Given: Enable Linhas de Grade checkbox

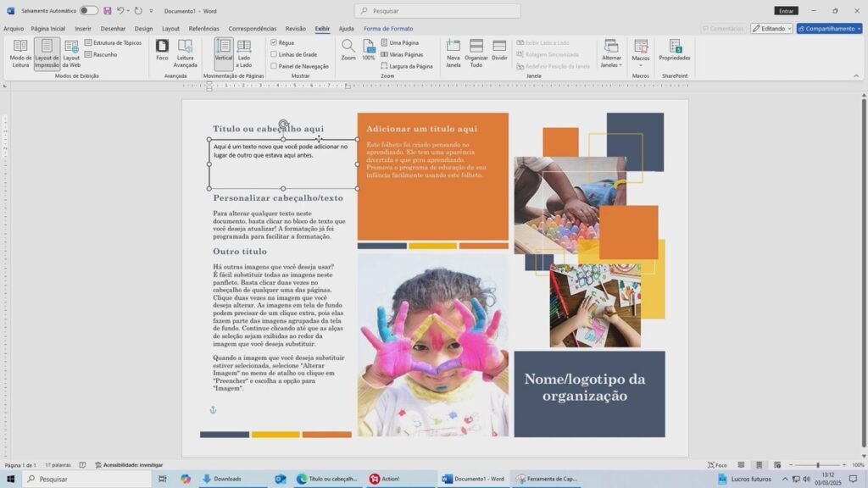Looking at the screenshot, I should coord(274,54).
